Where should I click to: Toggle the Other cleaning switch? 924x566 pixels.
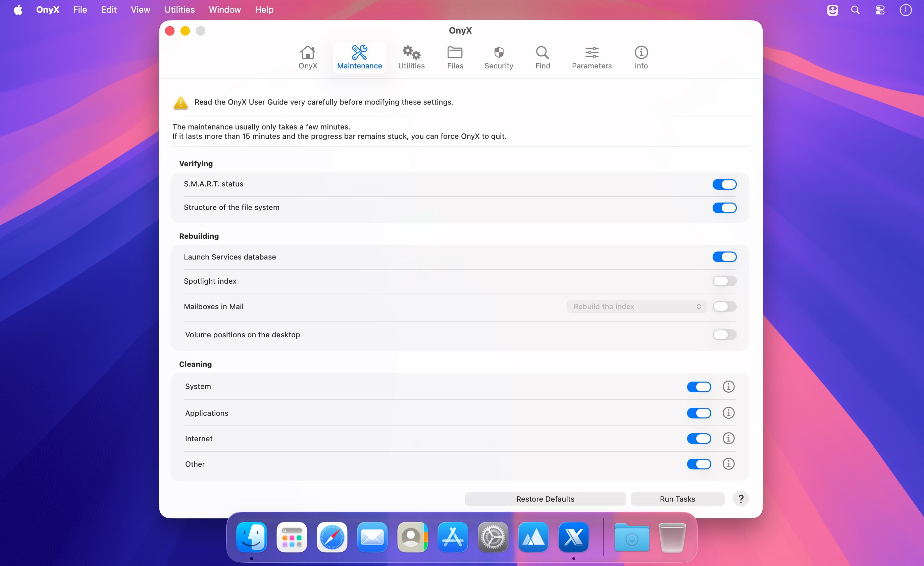coord(699,464)
